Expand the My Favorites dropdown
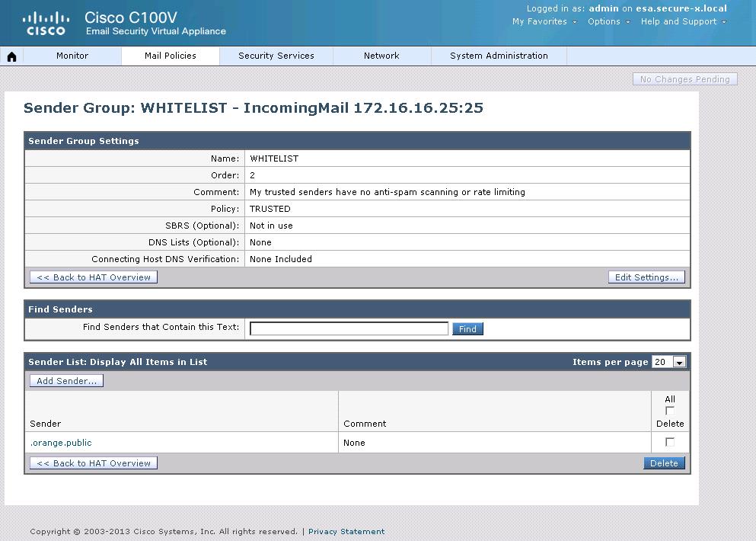Viewport: 756px width, 541px height. 544,22
